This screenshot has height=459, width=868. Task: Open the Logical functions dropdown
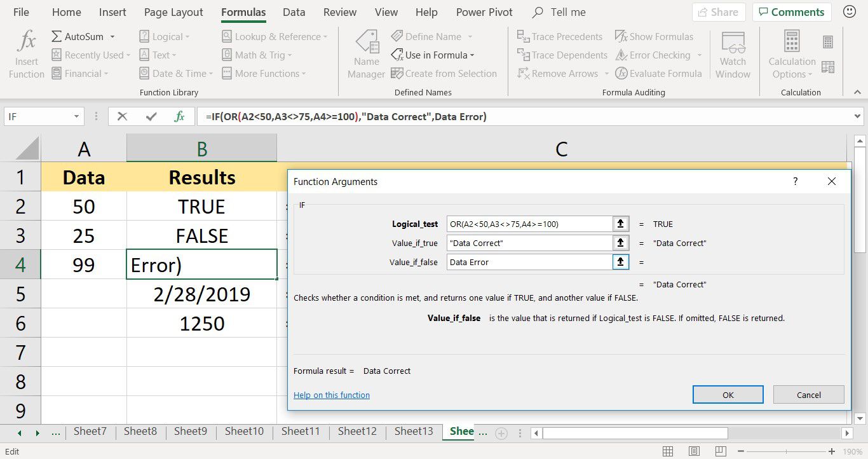pyautogui.click(x=164, y=37)
